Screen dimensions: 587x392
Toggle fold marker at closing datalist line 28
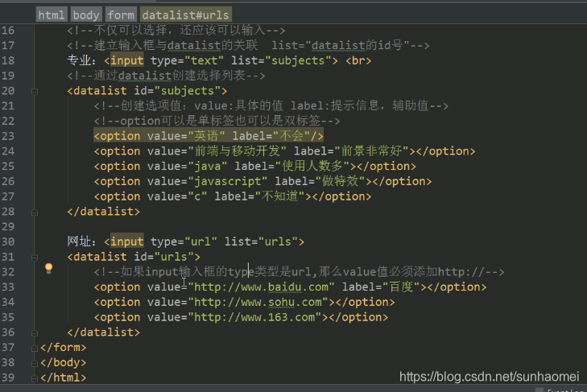click(35, 213)
